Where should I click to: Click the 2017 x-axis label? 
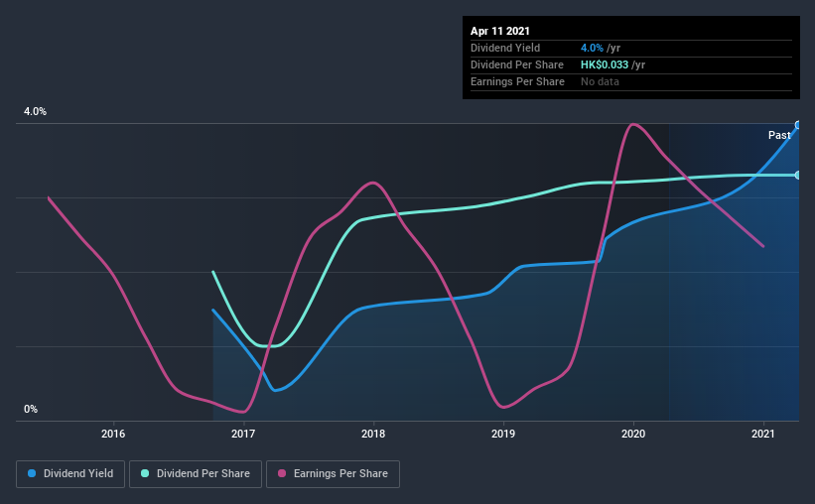click(x=243, y=434)
